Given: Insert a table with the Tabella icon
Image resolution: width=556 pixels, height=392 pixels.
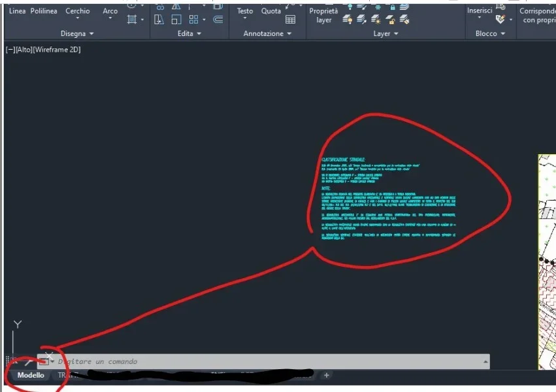Looking at the screenshot, I should pyautogui.click(x=290, y=20).
